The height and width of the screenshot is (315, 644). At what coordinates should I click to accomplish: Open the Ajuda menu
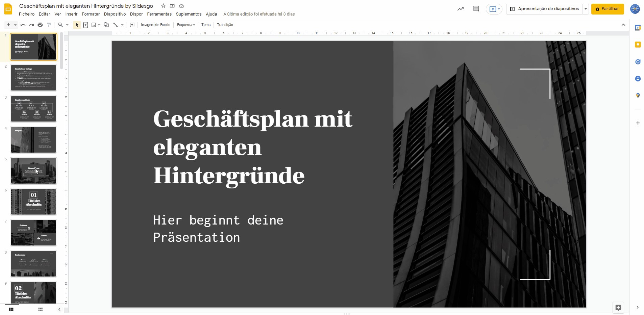(212, 14)
